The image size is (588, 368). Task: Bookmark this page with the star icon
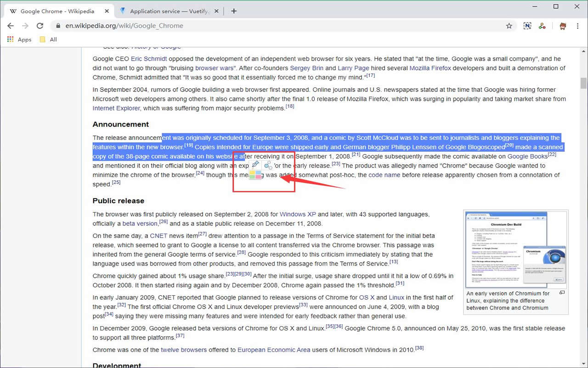(x=509, y=26)
